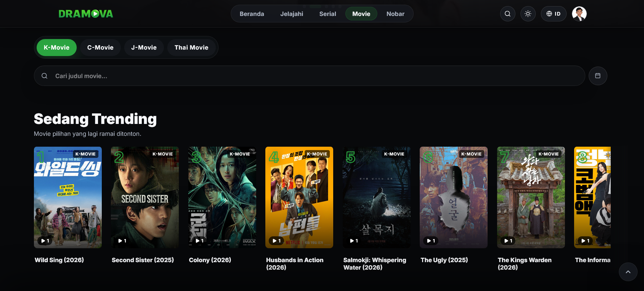Open The Kings Warden poster thumbnail
The height and width of the screenshot is (291, 644).
(x=531, y=197)
